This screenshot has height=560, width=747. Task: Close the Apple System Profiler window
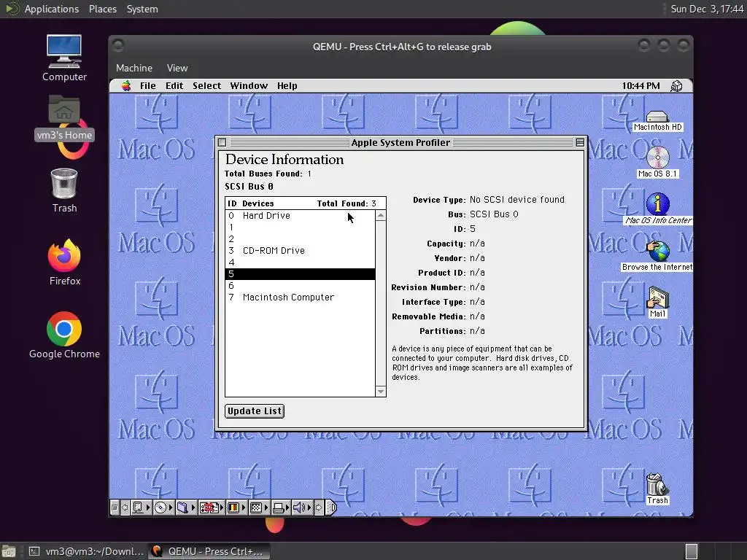click(222, 142)
